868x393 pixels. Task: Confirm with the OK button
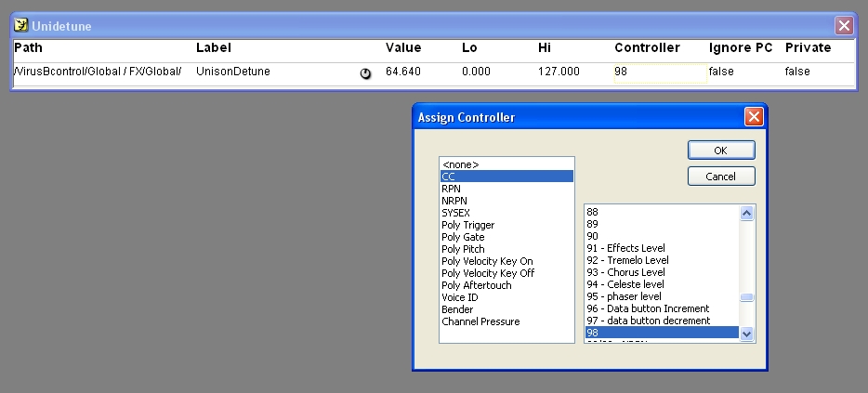[721, 150]
